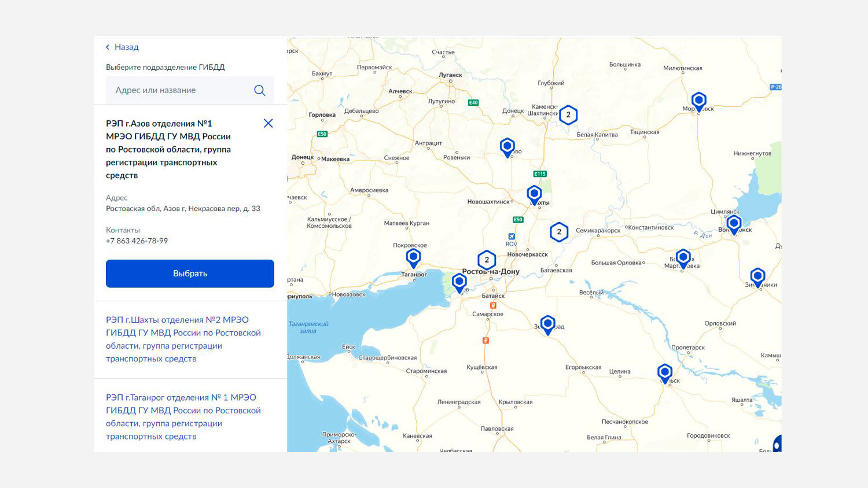
Task: Click the Егорлыкская label on the map
Action: (583, 368)
